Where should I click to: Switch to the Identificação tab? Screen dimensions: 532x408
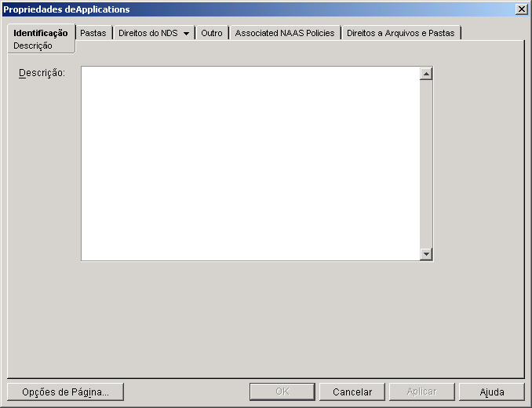(x=40, y=33)
